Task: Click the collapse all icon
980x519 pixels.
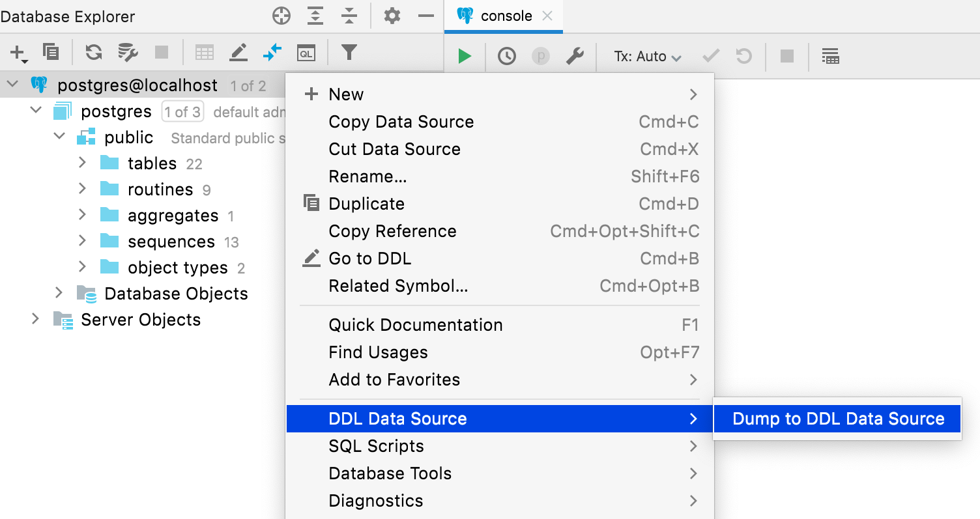Action: [x=350, y=16]
